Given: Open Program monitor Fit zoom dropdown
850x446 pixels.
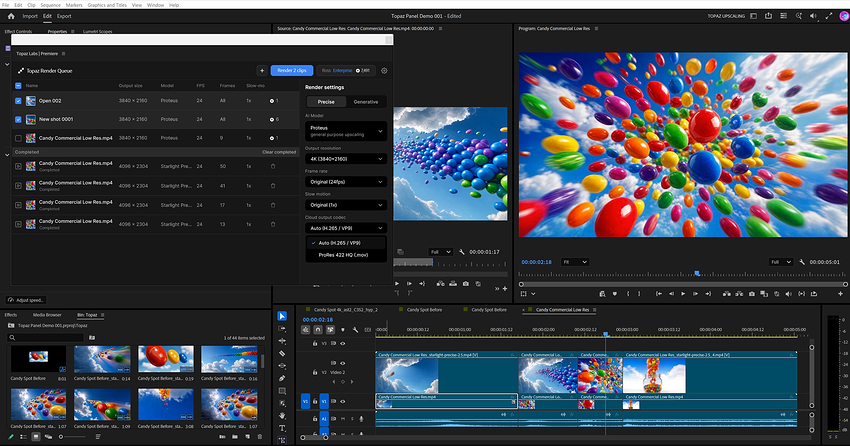Looking at the screenshot, I should click(x=575, y=262).
